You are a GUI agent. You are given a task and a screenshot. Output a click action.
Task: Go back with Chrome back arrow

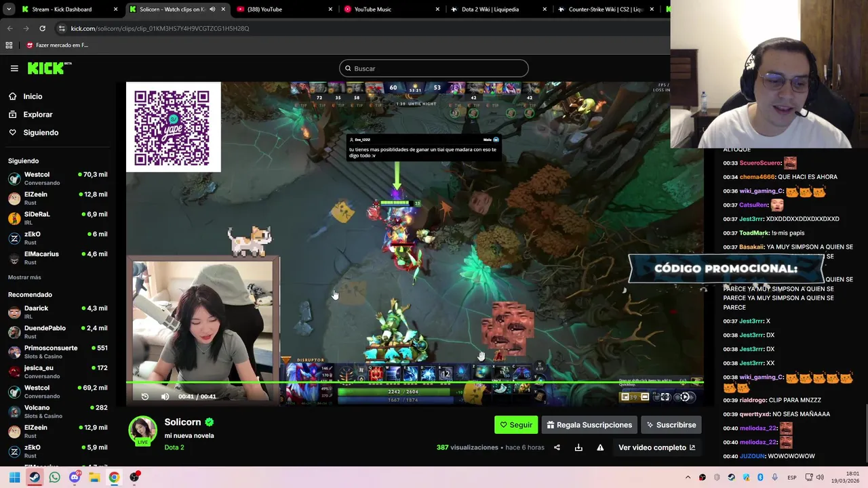(9, 28)
